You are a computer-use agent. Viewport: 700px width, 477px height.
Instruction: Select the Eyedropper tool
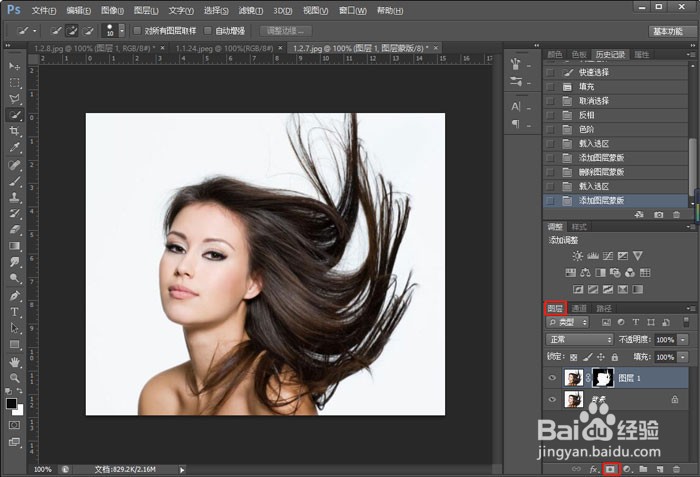coord(14,147)
